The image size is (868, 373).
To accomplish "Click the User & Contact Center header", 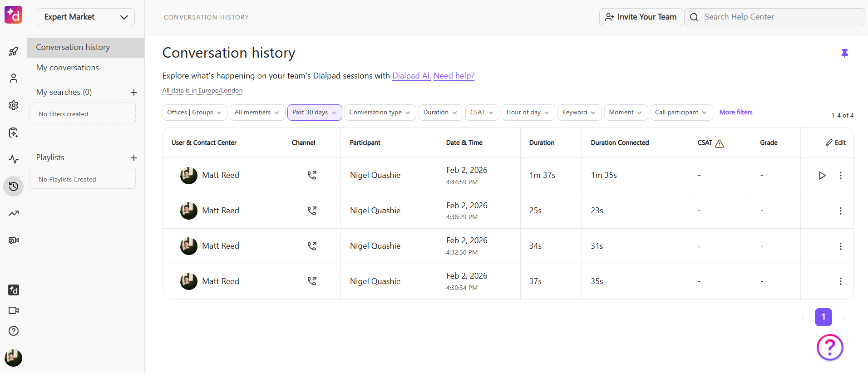I will coord(204,142).
